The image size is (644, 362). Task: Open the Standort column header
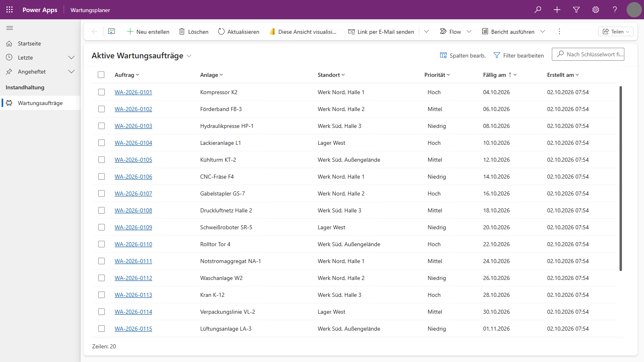point(331,75)
